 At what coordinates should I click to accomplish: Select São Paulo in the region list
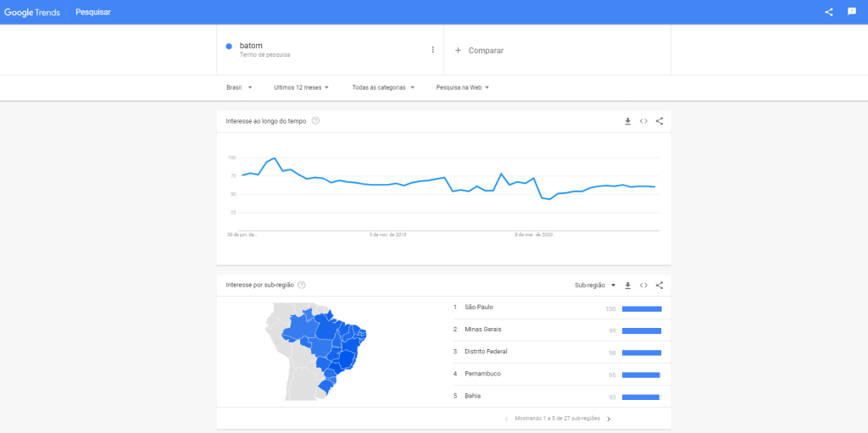click(x=479, y=308)
